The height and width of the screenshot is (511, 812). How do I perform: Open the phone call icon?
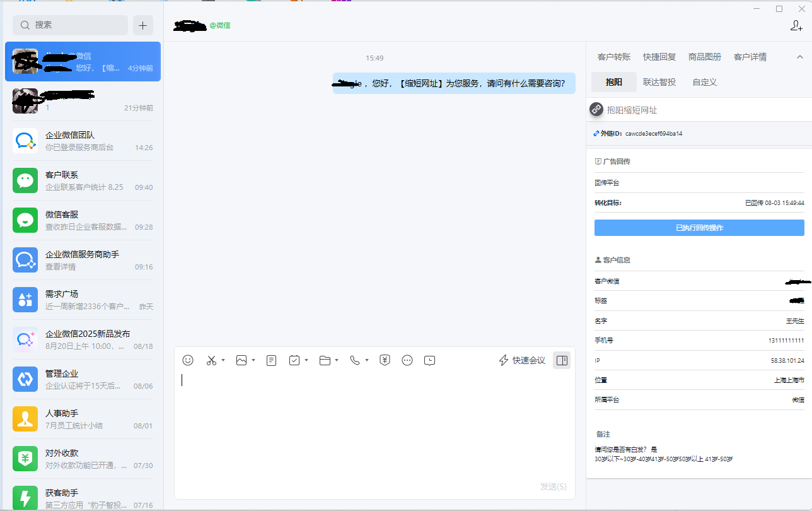pos(355,360)
